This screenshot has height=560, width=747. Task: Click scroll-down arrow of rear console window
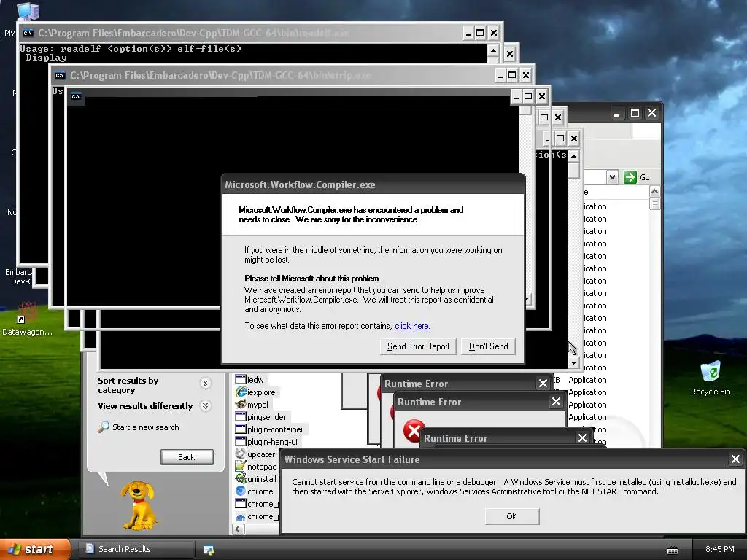(574, 362)
